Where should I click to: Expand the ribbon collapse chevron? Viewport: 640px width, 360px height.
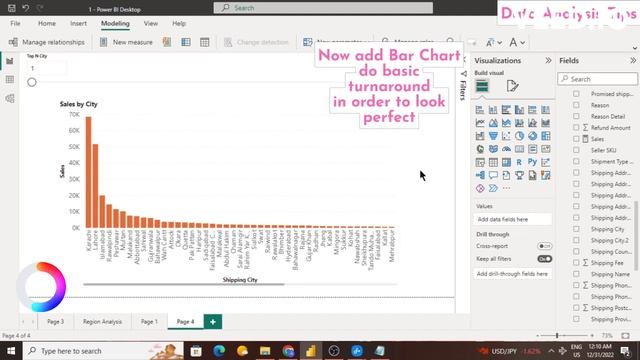point(635,48)
